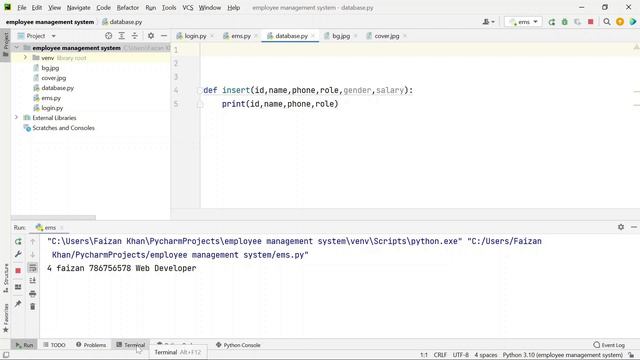Click the Up the stack trace arrow
This screenshot has height=360, width=640.
(x=33, y=242)
